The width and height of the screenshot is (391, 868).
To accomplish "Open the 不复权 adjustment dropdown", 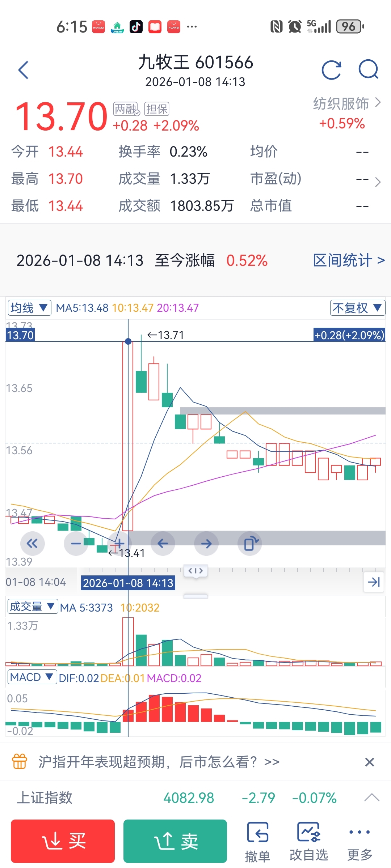I will point(357,308).
